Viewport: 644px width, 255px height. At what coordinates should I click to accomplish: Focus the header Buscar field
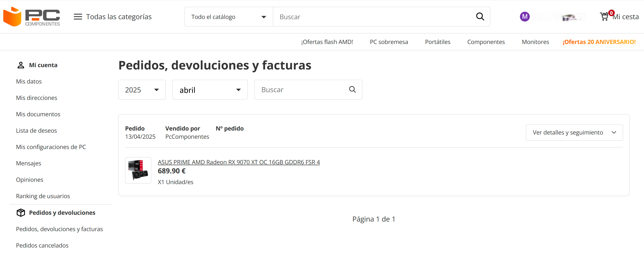coord(374,17)
